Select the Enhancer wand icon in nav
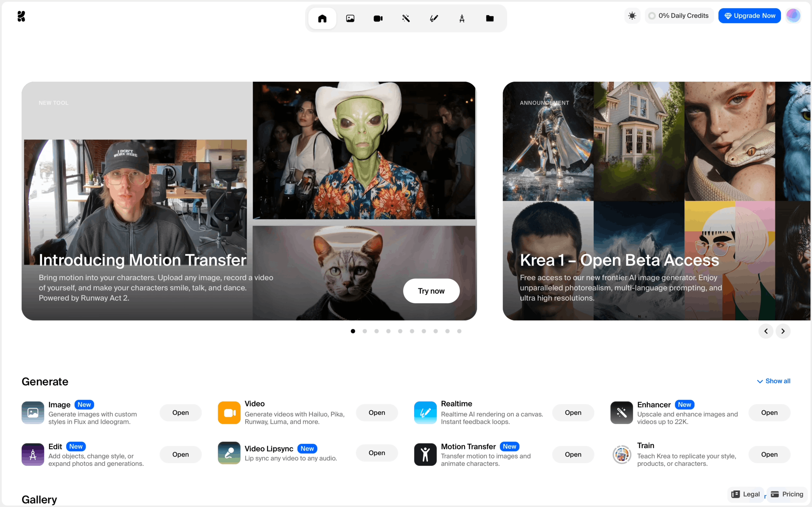This screenshot has width=812, height=507. click(406, 19)
